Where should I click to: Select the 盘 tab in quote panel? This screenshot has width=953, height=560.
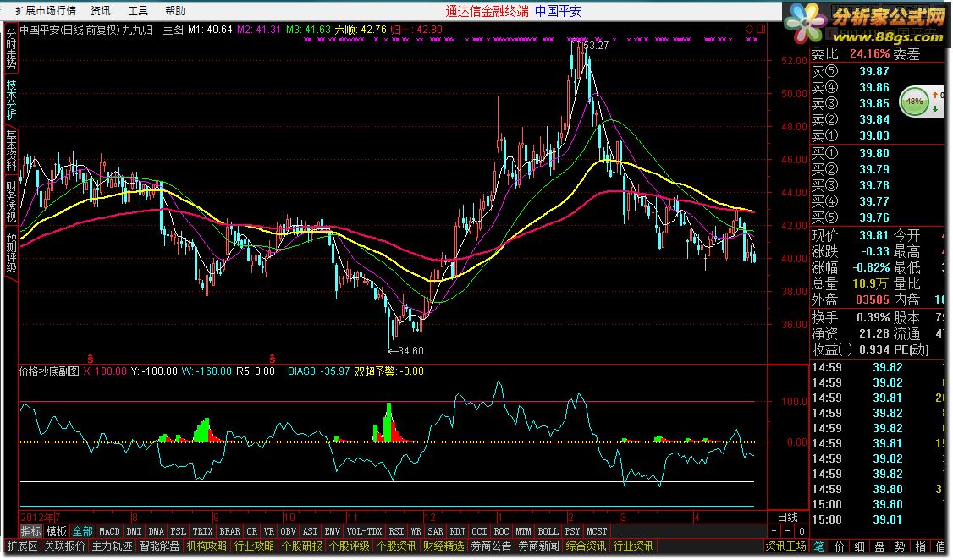point(879,546)
